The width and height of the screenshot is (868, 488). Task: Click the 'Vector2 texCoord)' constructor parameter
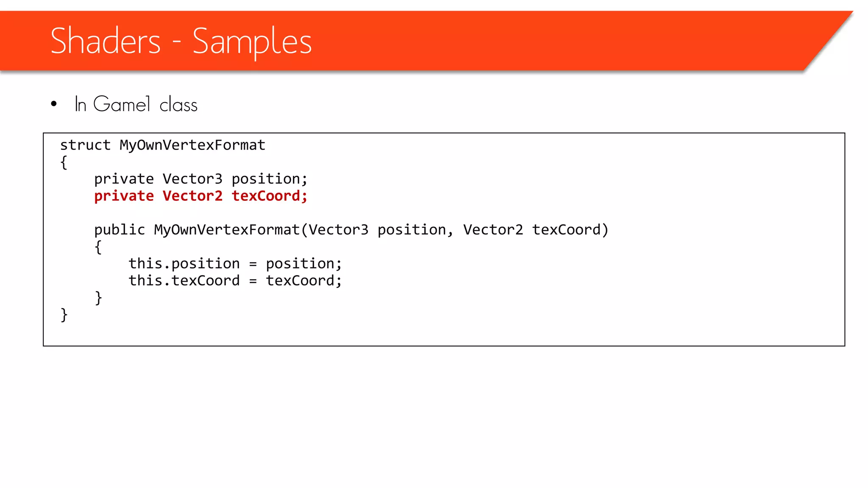[x=536, y=230]
